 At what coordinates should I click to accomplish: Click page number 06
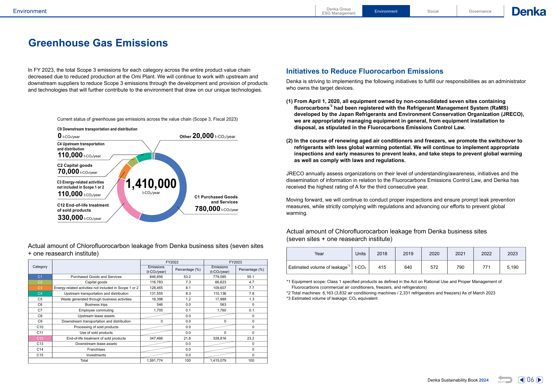tap(531, 380)
